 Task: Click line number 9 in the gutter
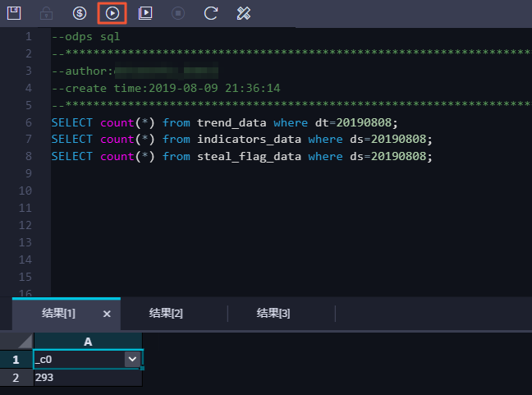pyautogui.click(x=29, y=173)
